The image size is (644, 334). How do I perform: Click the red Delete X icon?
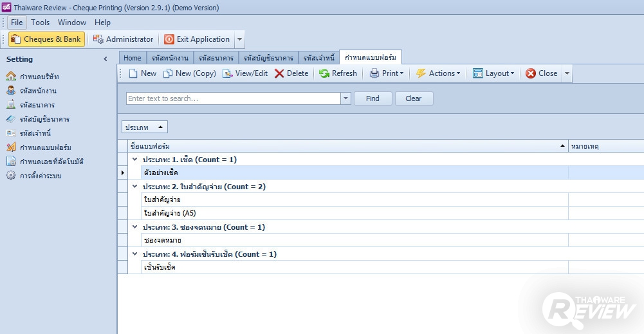(279, 73)
